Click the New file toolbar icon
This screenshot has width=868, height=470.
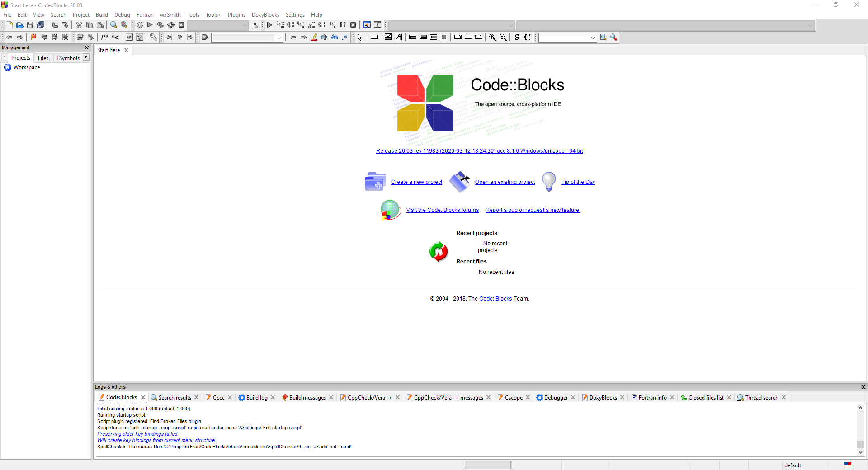click(x=9, y=25)
